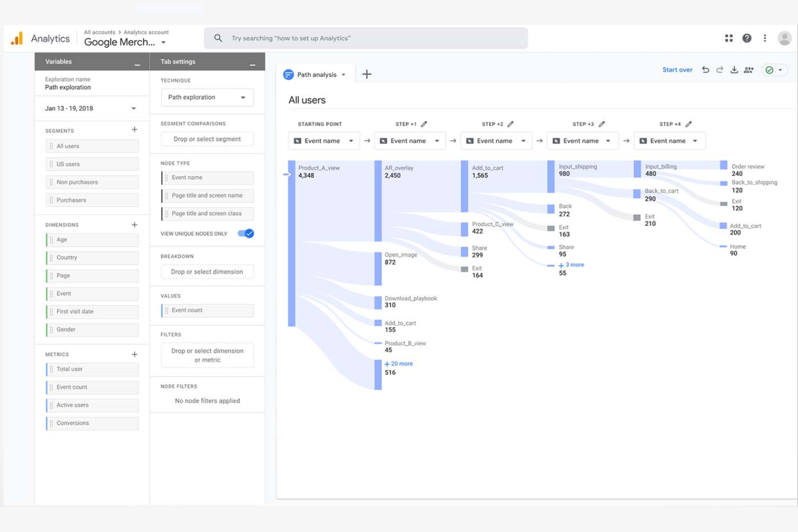Toggle View Unique Nodes Only off

(x=245, y=233)
